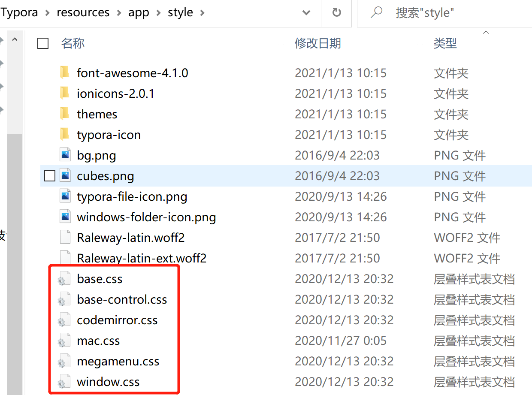Expand the chevron after app in path
The width and height of the screenshot is (532, 395).
[x=158, y=13]
